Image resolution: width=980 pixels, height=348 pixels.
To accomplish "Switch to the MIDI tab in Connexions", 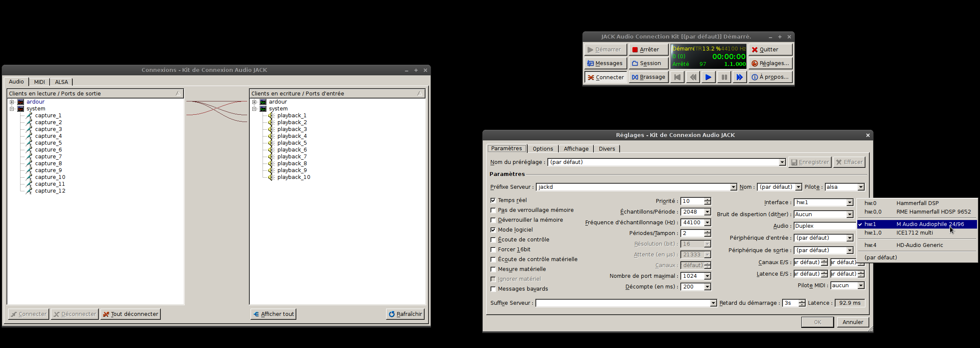I will (x=39, y=82).
